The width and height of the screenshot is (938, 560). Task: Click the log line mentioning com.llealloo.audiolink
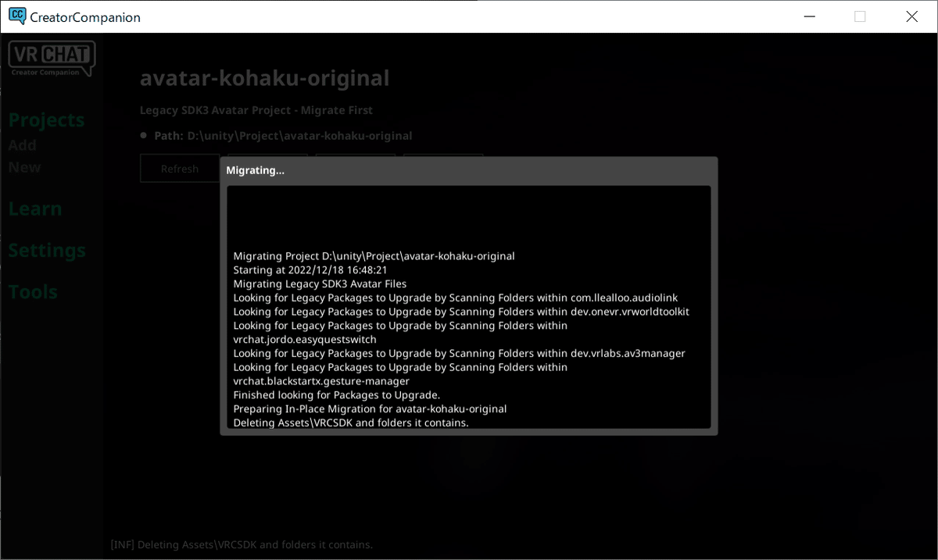(455, 298)
